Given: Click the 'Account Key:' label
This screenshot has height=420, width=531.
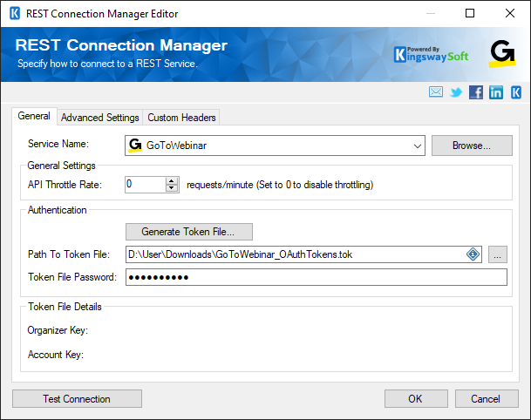Looking at the screenshot, I should coord(56,355).
